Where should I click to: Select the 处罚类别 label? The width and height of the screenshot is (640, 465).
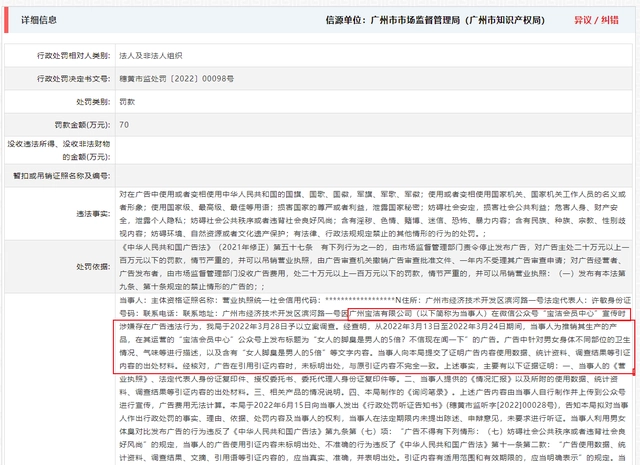(x=93, y=102)
